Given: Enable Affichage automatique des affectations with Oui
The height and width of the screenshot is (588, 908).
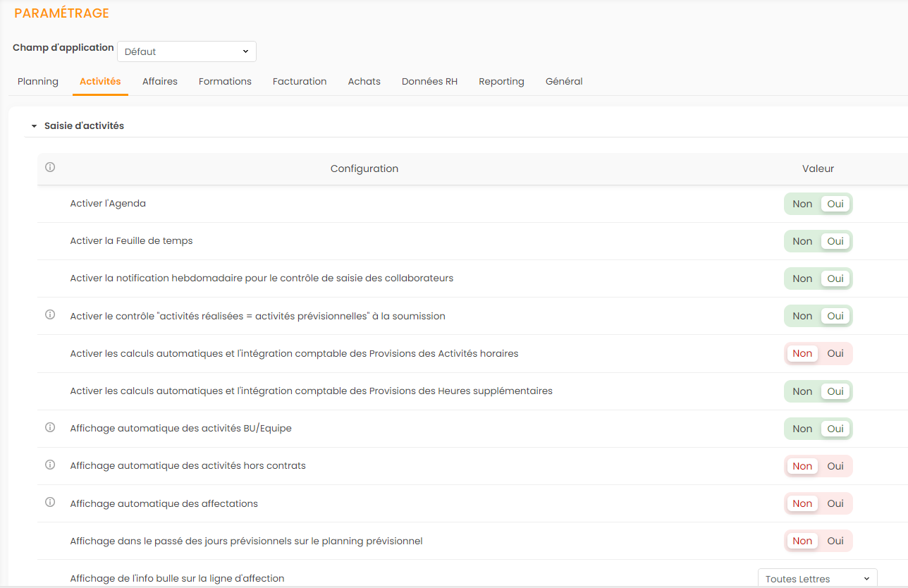Looking at the screenshot, I should point(835,503).
